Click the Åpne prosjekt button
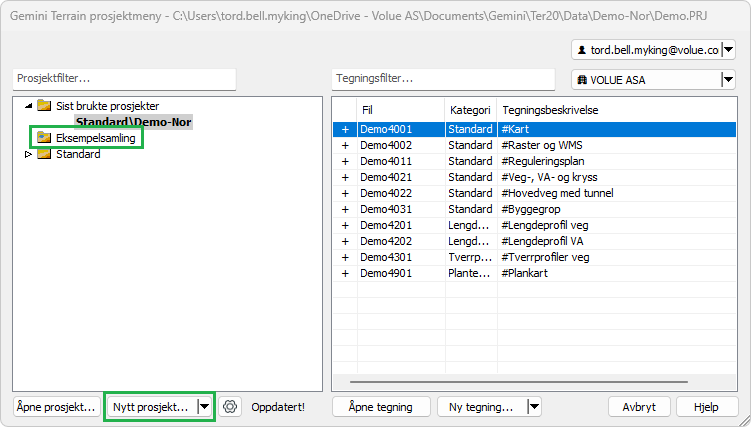The height and width of the screenshot is (427, 751). click(x=56, y=407)
